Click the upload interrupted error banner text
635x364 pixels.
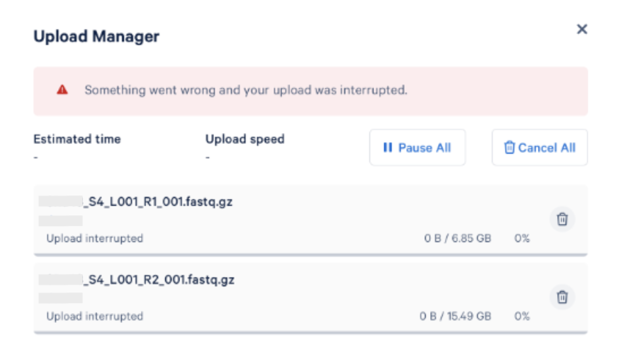[x=246, y=90]
